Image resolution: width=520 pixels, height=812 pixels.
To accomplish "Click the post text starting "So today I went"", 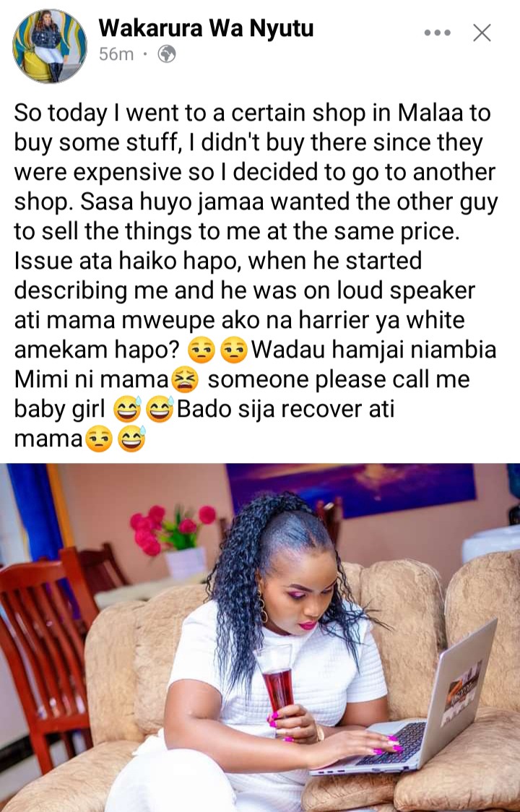I will [256, 275].
